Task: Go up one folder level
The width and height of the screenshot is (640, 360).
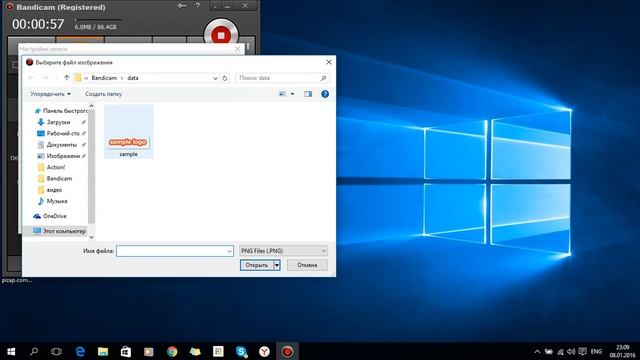Action: tap(67, 78)
